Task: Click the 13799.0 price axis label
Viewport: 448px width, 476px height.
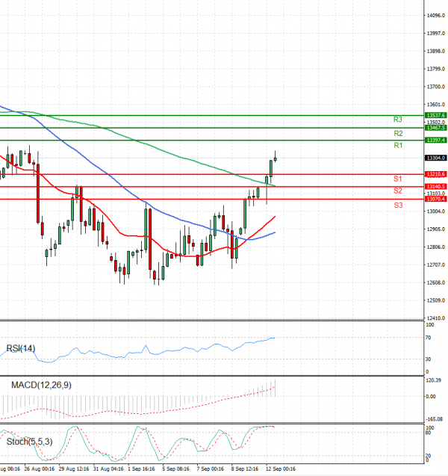Action: pyautogui.click(x=436, y=69)
